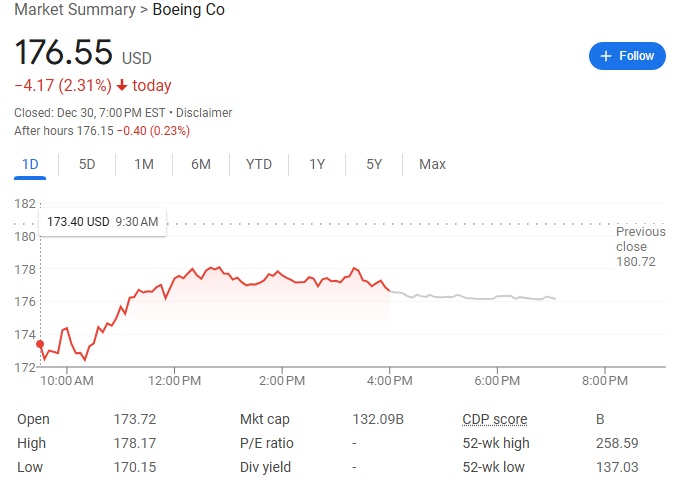The height and width of the screenshot is (484, 698).
Task: Switch to the 1M chart tab
Action: [x=144, y=164]
